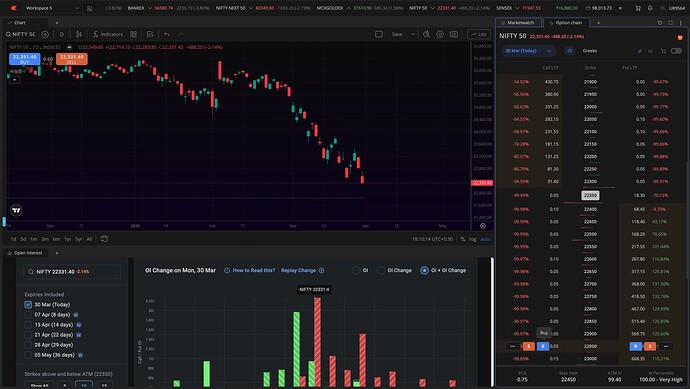
Task: Select the OI Change radio option
Action: [381, 270]
